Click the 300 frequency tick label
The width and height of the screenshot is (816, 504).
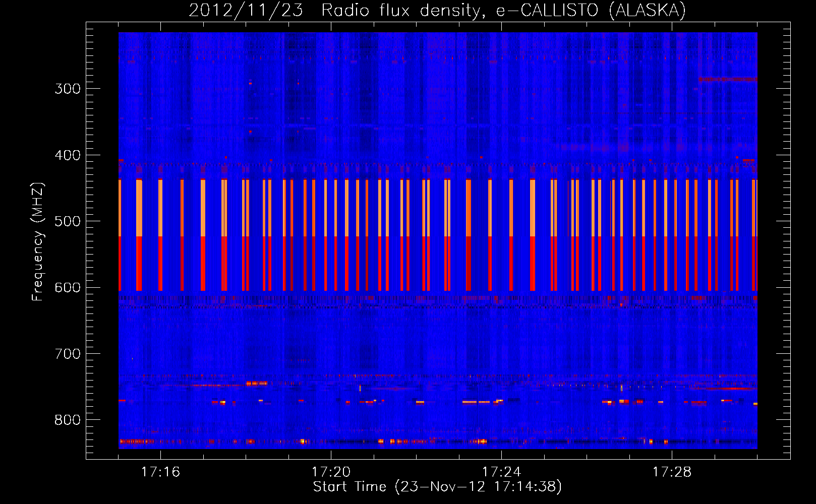pyautogui.click(x=68, y=89)
